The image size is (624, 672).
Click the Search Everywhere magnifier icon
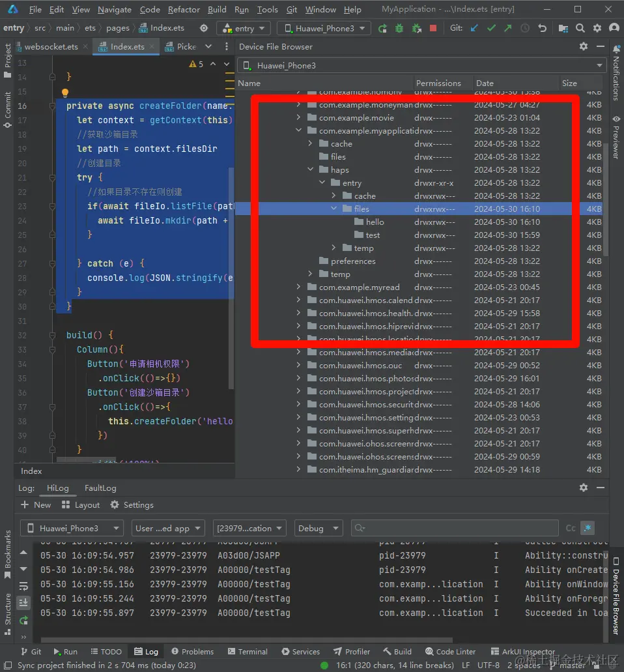click(x=580, y=28)
